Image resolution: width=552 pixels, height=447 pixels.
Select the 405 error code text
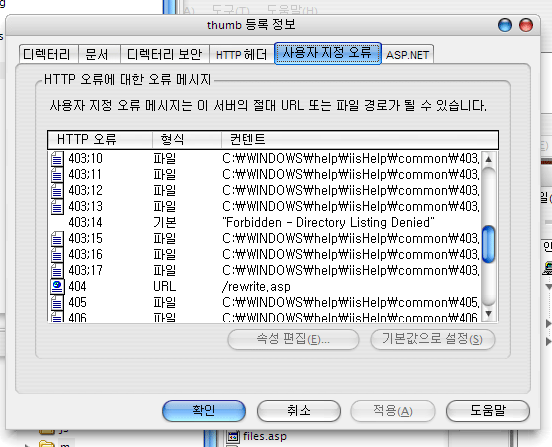point(77,303)
